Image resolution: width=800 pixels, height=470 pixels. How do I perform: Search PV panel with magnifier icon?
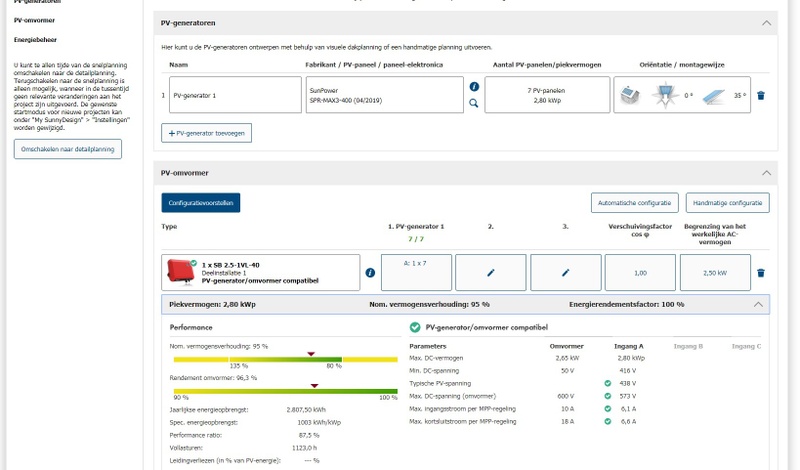[473, 103]
